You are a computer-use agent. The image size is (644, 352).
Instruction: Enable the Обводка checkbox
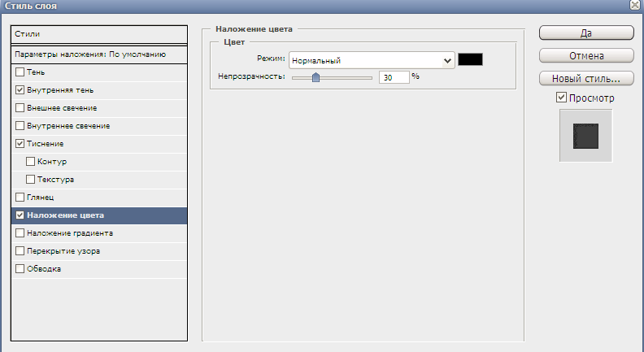pos(20,268)
